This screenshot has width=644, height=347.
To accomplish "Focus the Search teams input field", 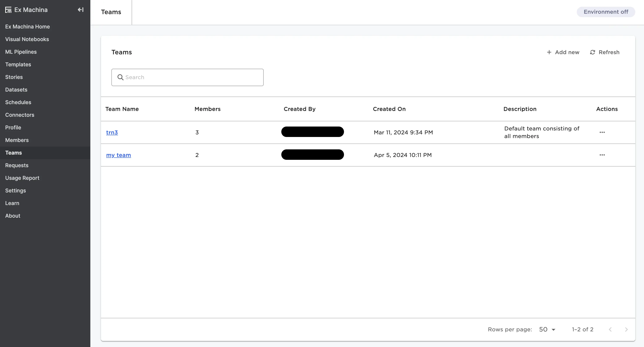I will point(193,77).
